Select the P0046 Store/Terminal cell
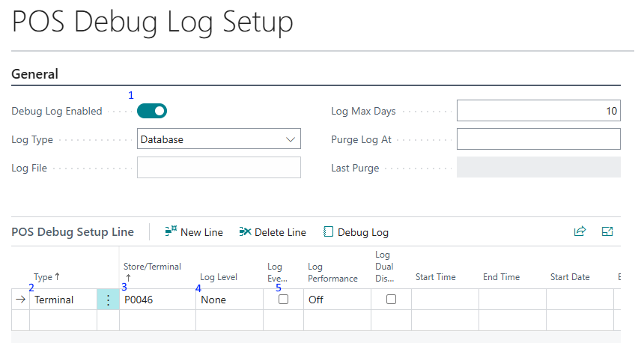644x343 pixels. click(x=157, y=300)
